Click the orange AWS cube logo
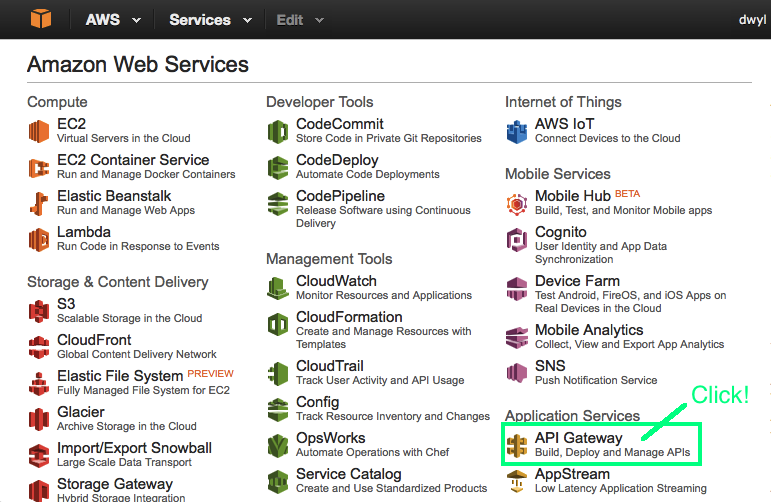The height and width of the screenshot is (502, 771). 41,19
